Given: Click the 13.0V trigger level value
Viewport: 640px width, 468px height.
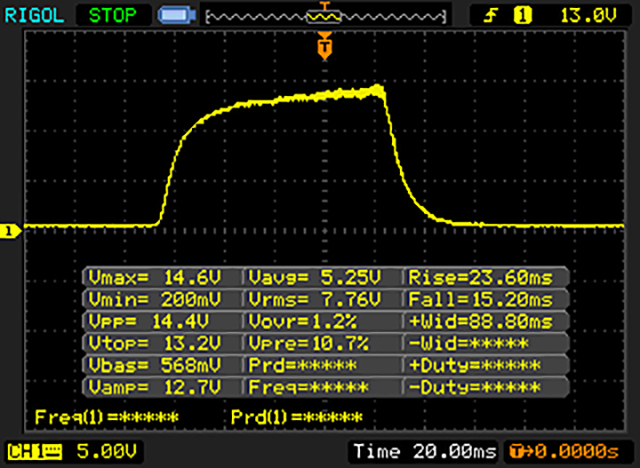Looking at the screenshot, I should [x=588, y=16].
